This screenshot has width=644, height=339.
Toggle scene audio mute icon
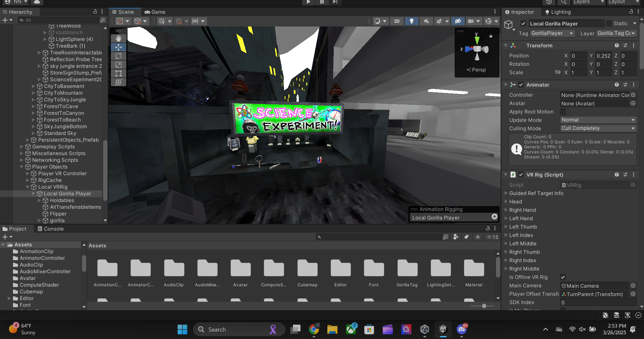pyautogui.click(x=426, y=21)
